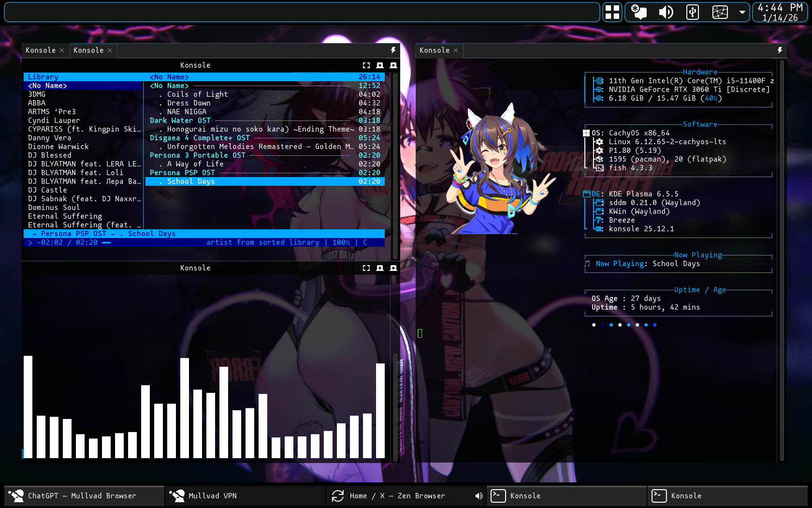The width and height of the screenshot is (812, 508).
Task: Activate the first Konsole taskbar entry
Action: tap(566, 496)
